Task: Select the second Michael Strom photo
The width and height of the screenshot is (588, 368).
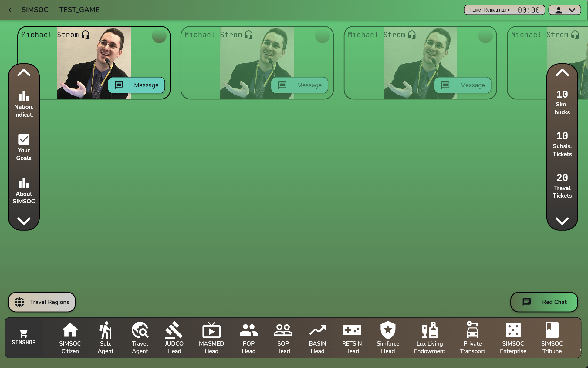Action: point(257,63)
